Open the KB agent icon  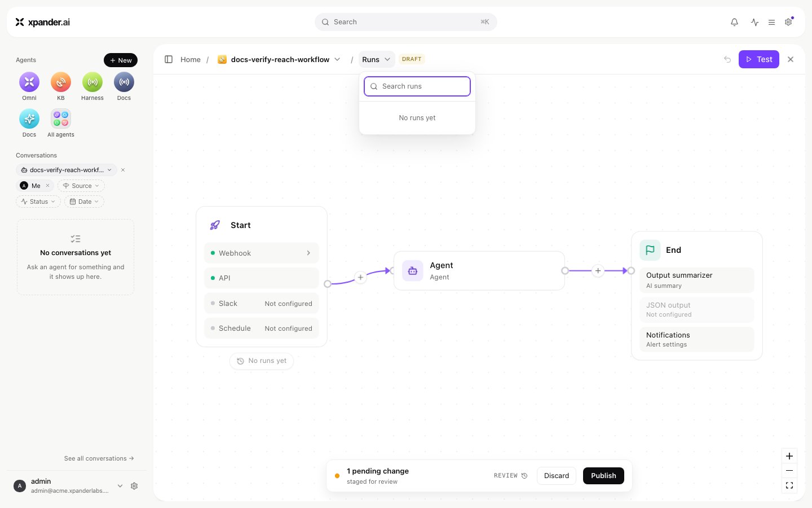pyautogui.click(x=61, y=82)
